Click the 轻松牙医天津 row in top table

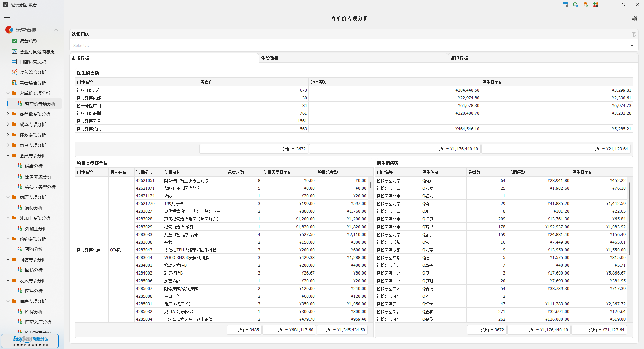[354, 121]
